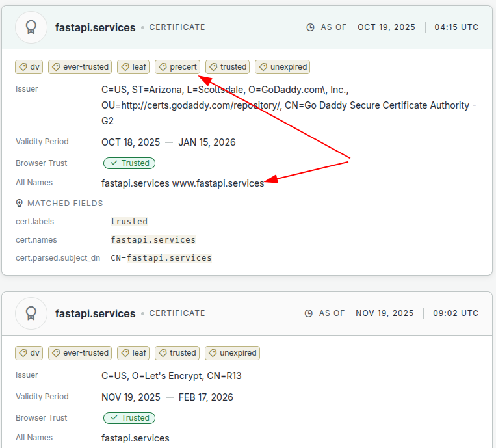The image size is (496, 448).
Task: Click the Let's Encrypt R13 issuer text
Action: click(172, 376)
